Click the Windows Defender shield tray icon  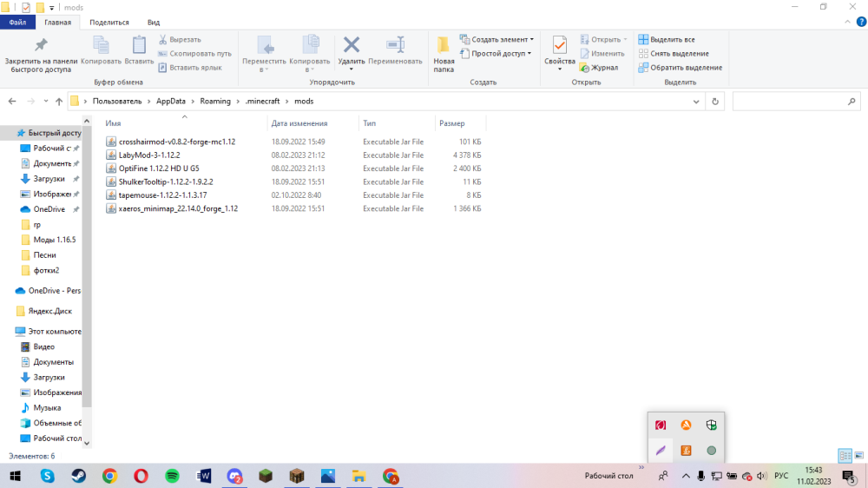(x=712, y=425)
